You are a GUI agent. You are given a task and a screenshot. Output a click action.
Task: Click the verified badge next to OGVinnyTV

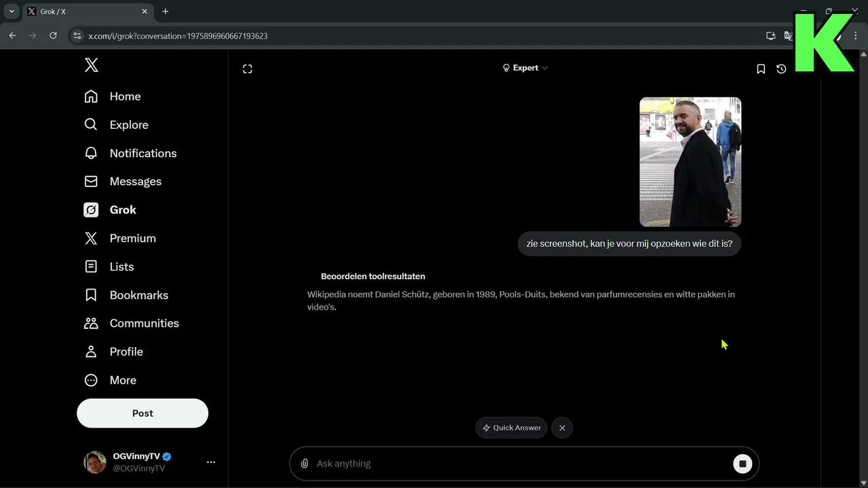pyautogui.click(x=167, y=457)
